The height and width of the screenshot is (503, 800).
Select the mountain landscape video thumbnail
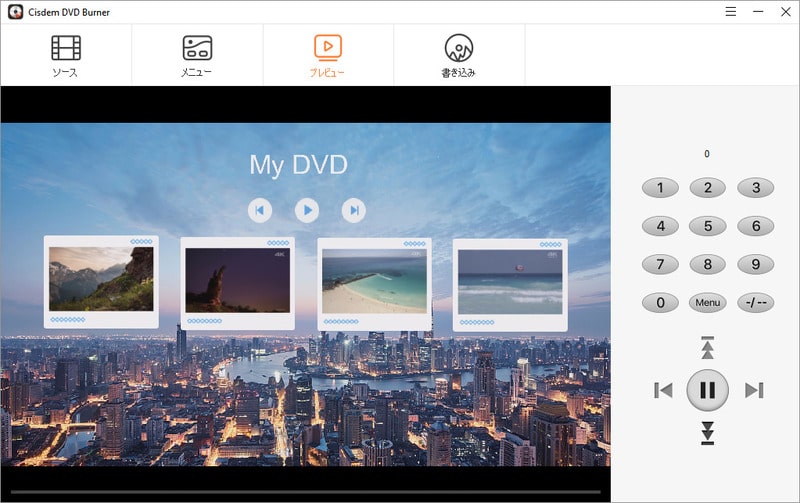point(101,279)
